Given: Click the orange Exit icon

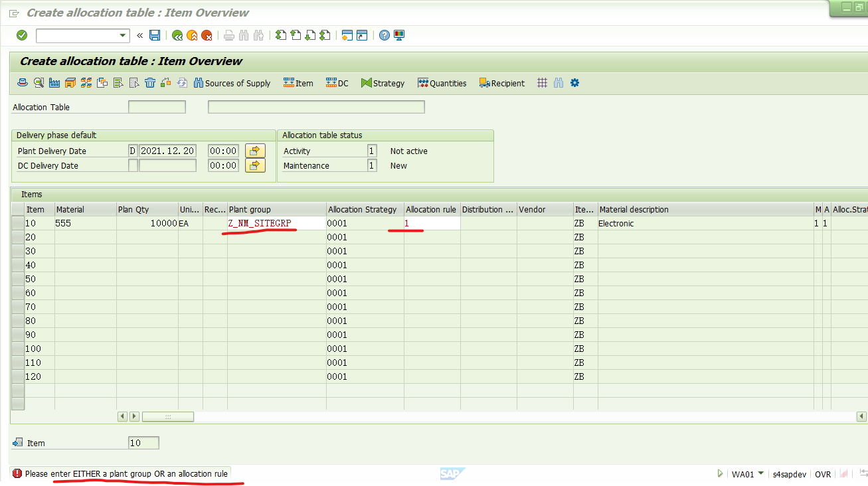Looking at the screenshot, I should pyautogui.click(x=192, y=35).
